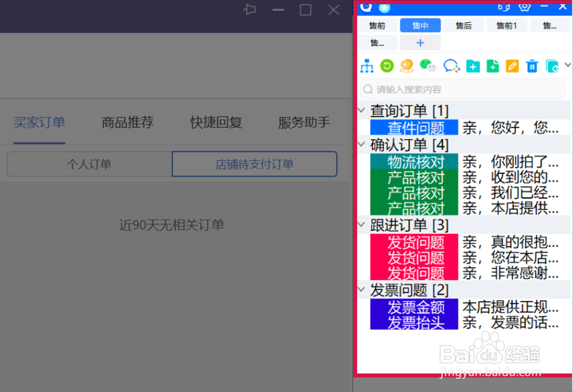Switch to the 商品推荐 tab

point(127,123)
